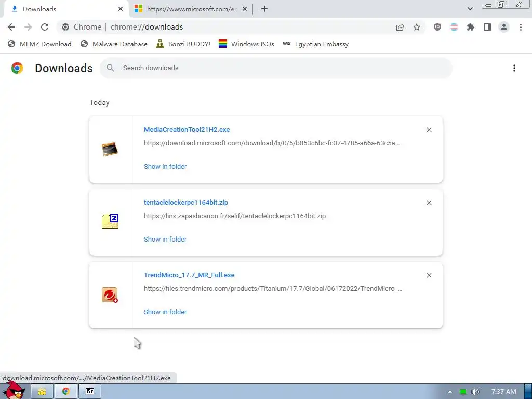Click the tentaclelocker zip file icon
The image size is (532, 399).
(x=110, y=221)
